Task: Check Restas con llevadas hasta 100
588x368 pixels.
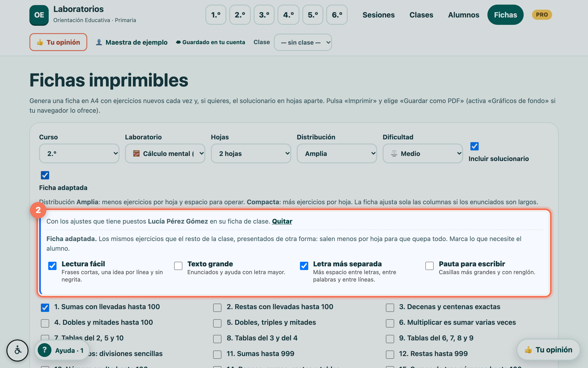Action: click(x=217, y=308)
